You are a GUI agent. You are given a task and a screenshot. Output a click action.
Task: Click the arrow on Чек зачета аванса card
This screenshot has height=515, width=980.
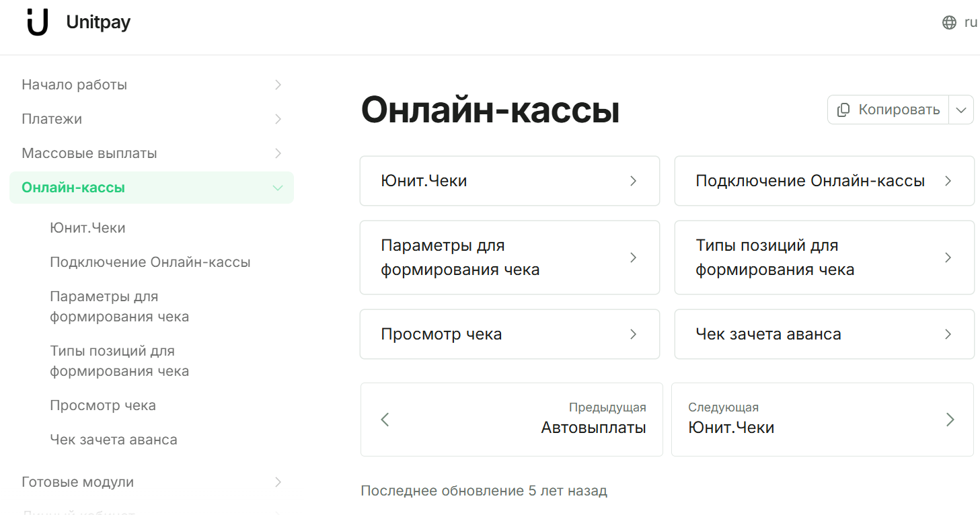948,334
